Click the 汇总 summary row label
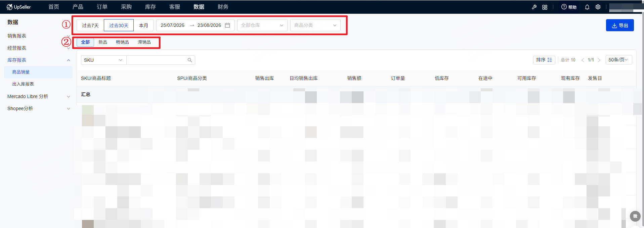This screenshot has height=228, width=644. [86, 94]
